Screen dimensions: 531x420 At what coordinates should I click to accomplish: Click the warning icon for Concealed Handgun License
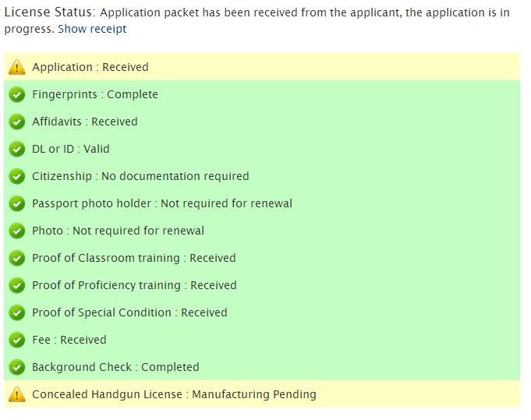(x=17, y=394)
